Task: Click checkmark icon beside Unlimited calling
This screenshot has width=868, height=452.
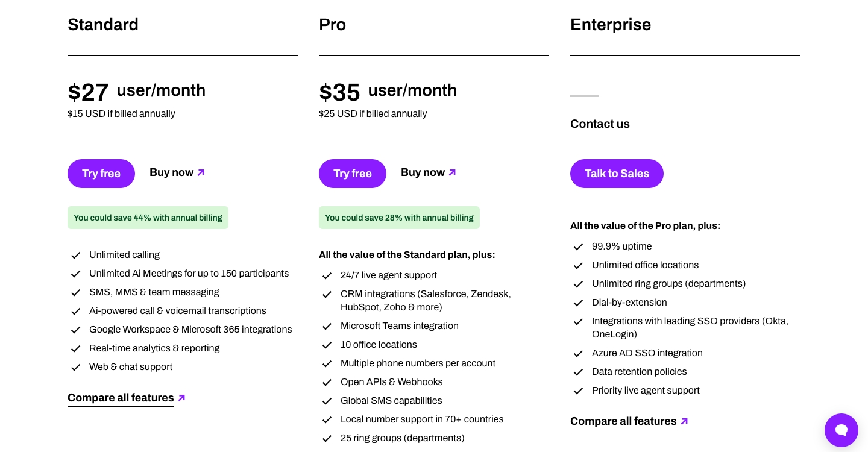Action: click(x=76, y=256)
